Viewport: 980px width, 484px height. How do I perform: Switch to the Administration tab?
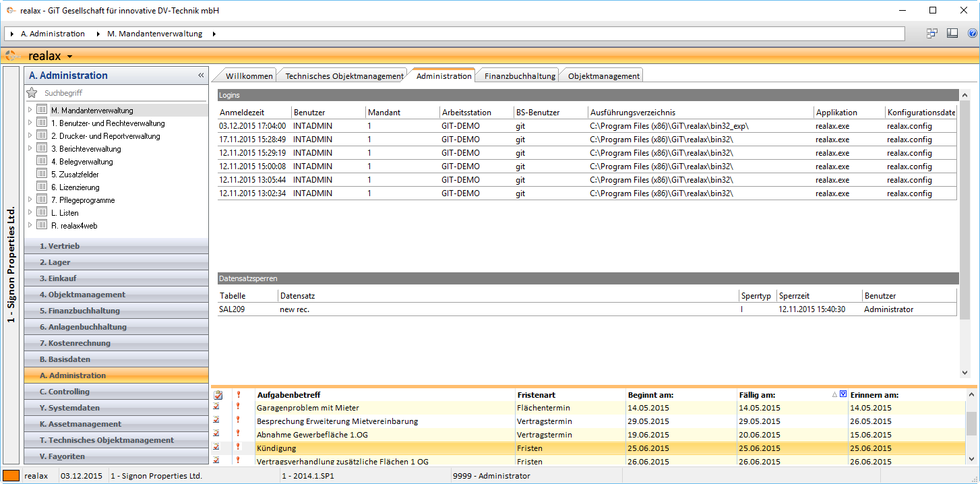pyautogui.click(x=443, y=75)
